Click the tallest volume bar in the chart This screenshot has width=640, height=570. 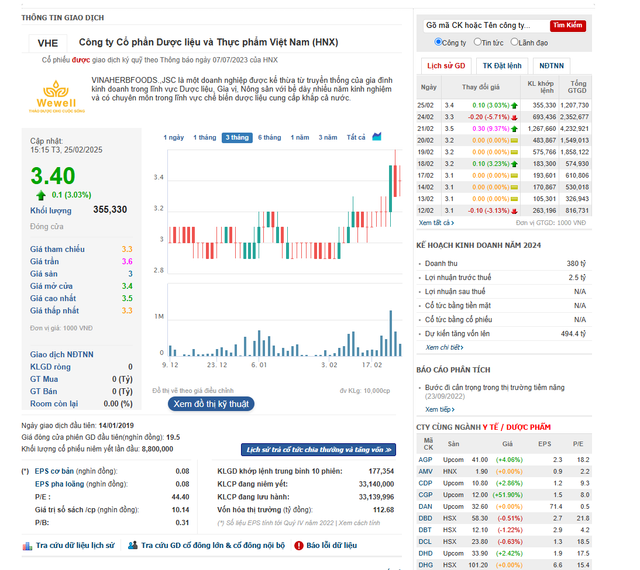[x=391, y=333]
